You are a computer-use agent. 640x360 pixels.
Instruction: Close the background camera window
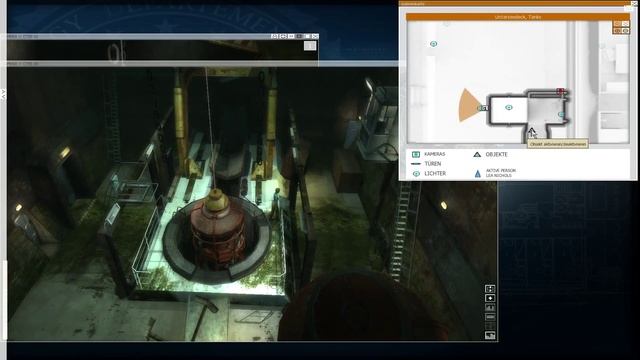315,36
